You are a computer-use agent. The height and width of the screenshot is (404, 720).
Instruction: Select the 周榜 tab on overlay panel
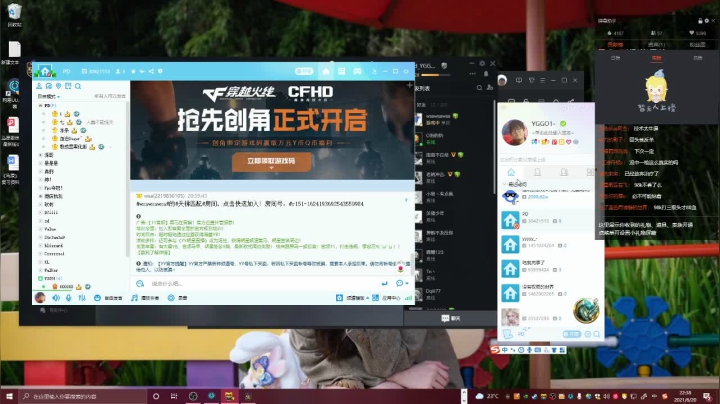pos(657,58)
